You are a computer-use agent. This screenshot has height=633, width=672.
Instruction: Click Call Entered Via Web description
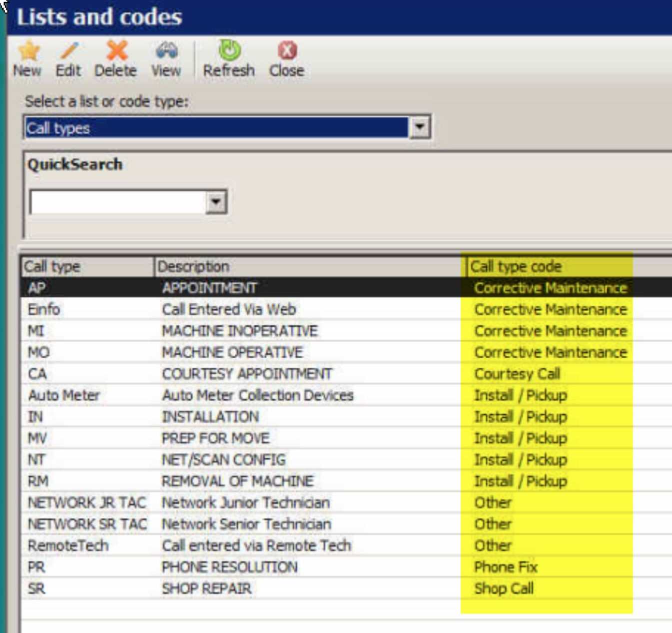tap(229, 310)
